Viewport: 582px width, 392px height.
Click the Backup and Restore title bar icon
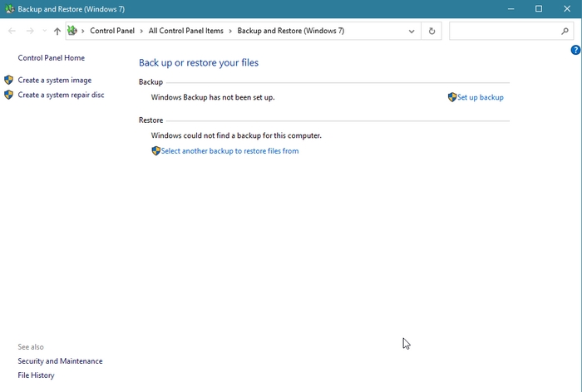point(9,8)
